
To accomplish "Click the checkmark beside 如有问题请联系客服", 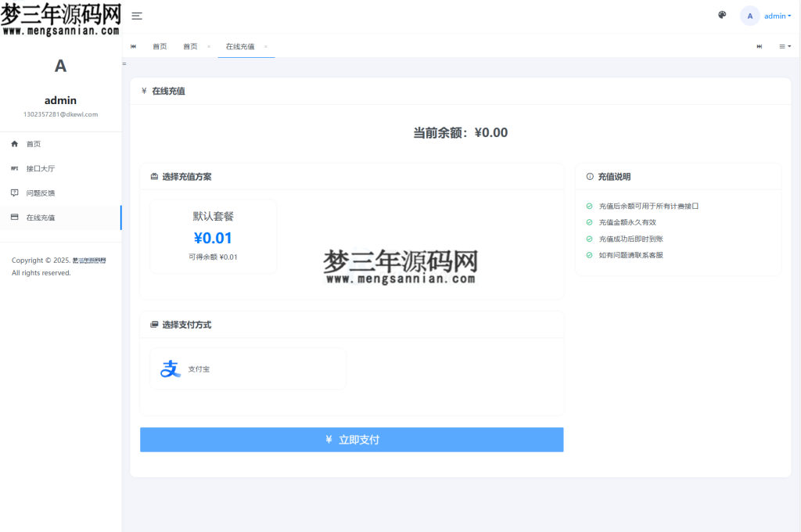I will click(589, 255).
